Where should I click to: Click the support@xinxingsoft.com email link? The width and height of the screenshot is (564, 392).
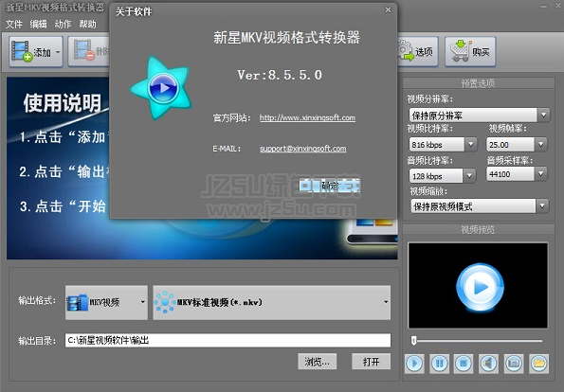coord(303,149)
